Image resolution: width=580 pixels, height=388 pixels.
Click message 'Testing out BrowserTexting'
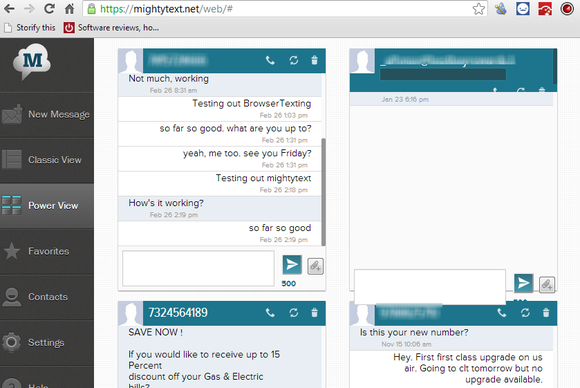(x=252, y=104)
